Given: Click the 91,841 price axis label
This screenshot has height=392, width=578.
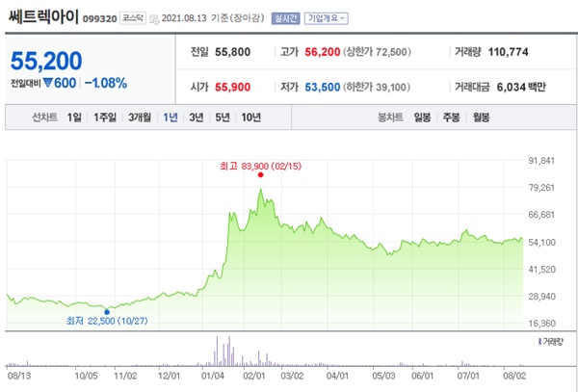Looking at the screenshot, I should (x=541, y=161).
